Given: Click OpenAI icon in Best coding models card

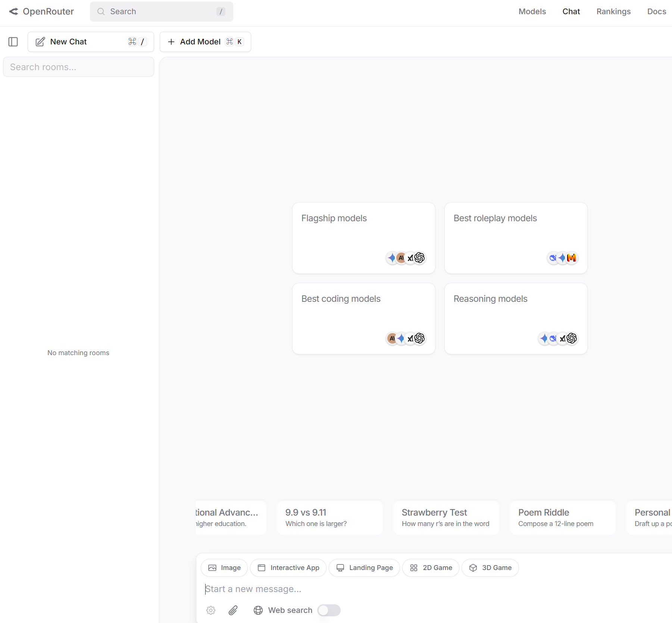Looking at the screenshot, I should coord(420,338).
